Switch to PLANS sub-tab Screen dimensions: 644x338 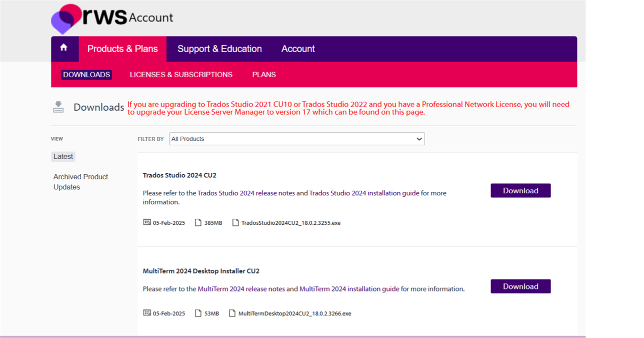point(264,75)
